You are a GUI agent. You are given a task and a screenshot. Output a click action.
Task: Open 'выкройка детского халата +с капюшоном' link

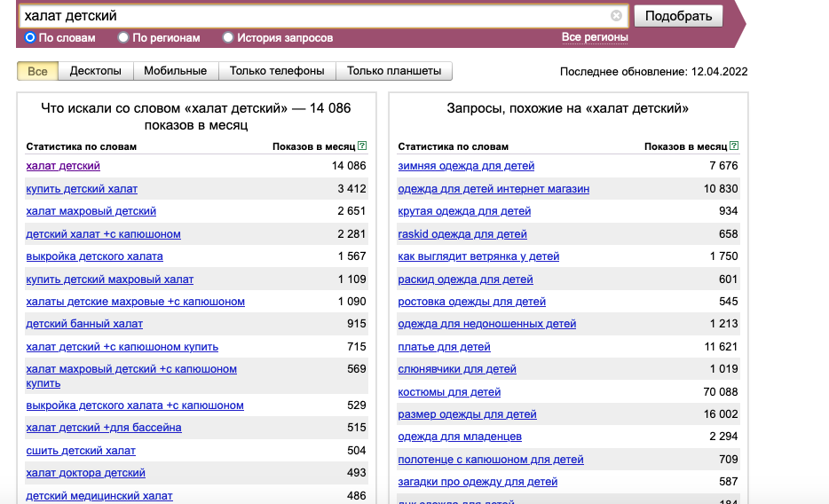135,406
